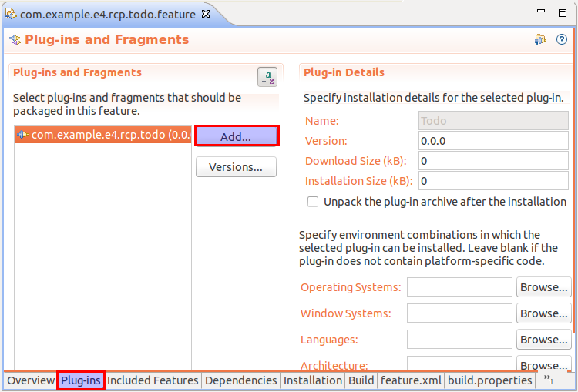
Task: Close the com.example.e4.rcp.todo.feature editor tab
Action: pos(206,14)
